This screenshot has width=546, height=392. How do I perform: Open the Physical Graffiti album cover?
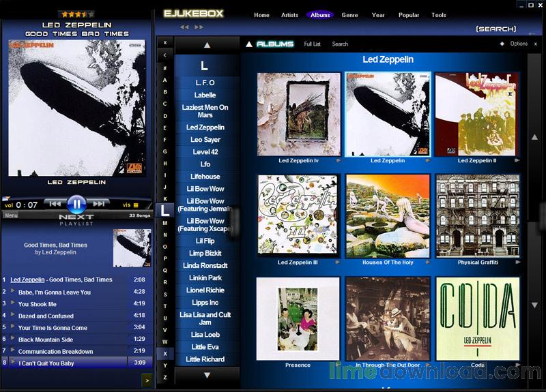[477, 216]
